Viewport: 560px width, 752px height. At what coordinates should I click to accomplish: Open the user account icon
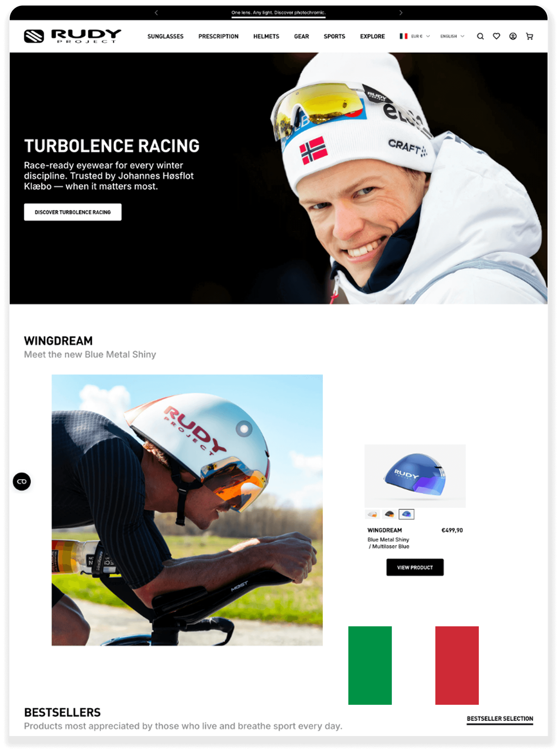(513, 36)
